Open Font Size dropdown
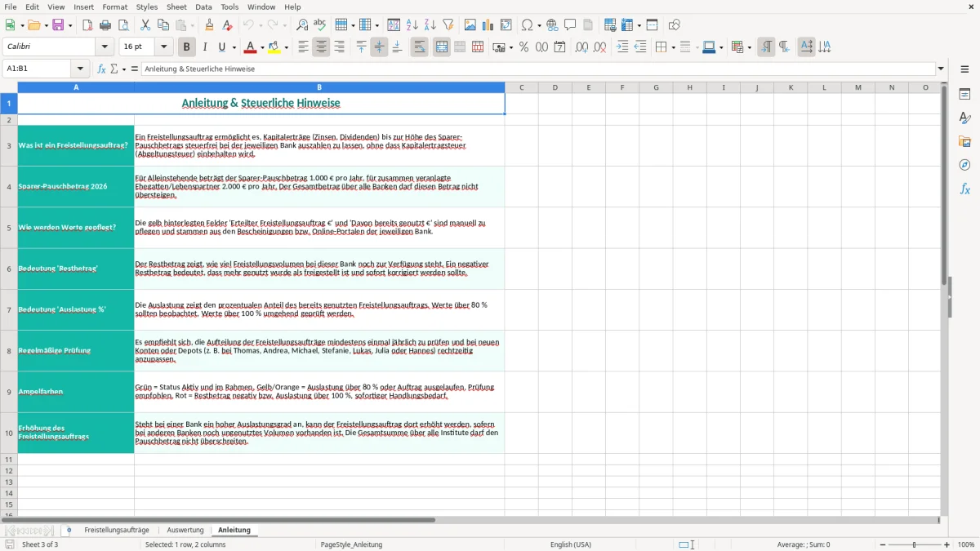This screenshot has height=551, width=980. pos(163,47)
